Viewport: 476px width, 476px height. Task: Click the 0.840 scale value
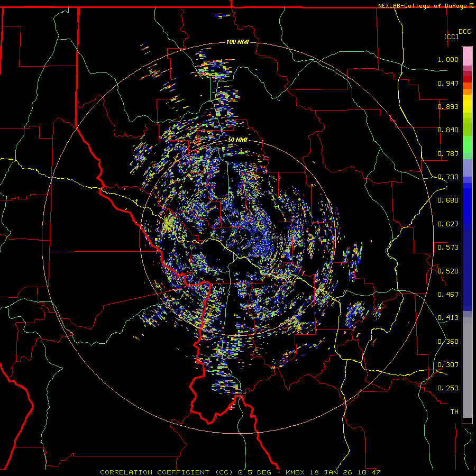click(448, 130)
